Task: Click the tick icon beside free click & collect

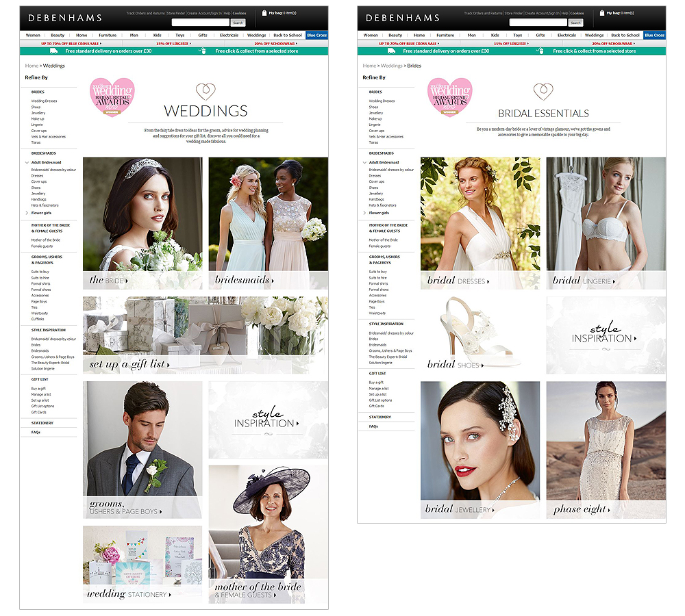Action: 201,51
